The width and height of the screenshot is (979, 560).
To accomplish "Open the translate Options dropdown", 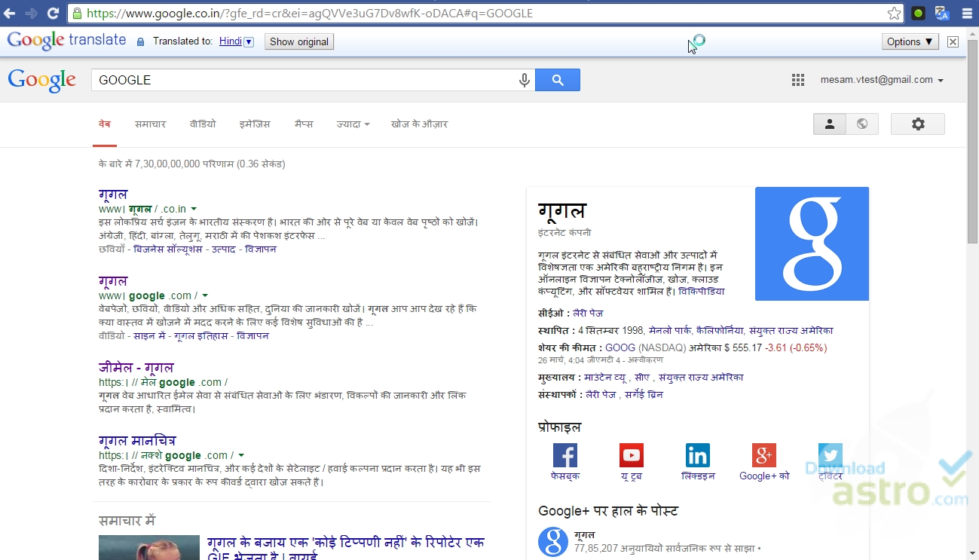I will click(x=910, y=41).
